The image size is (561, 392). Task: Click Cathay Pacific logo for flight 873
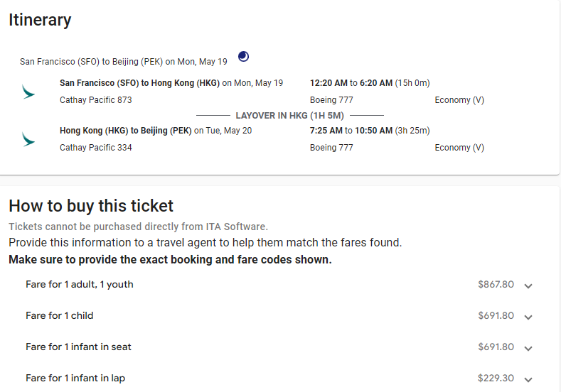pos(28,92)
